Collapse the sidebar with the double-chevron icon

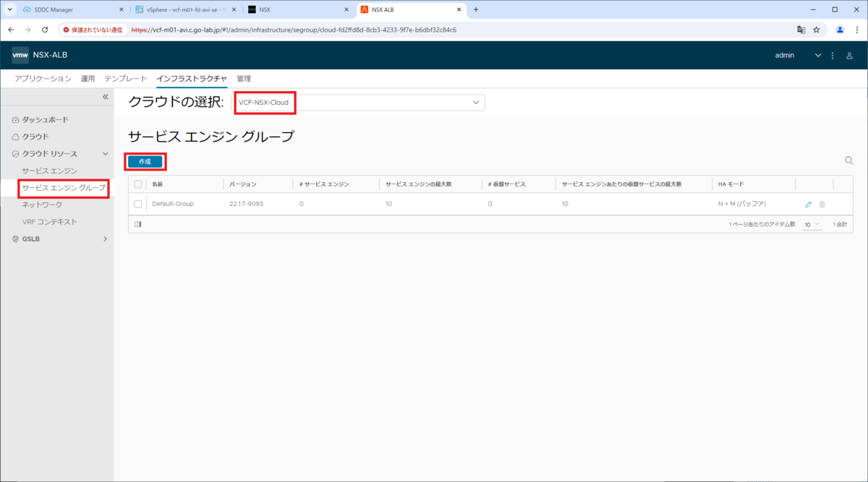click(105, 97)
